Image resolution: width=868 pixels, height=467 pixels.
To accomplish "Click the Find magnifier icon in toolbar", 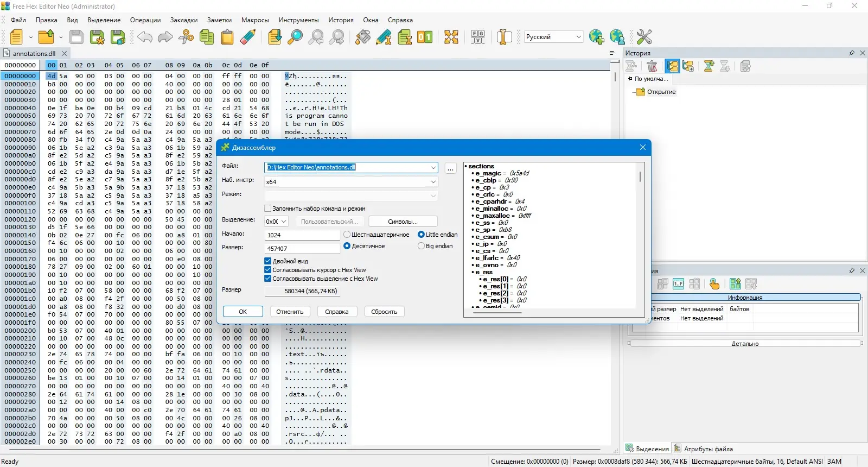I will click(295, 37).
